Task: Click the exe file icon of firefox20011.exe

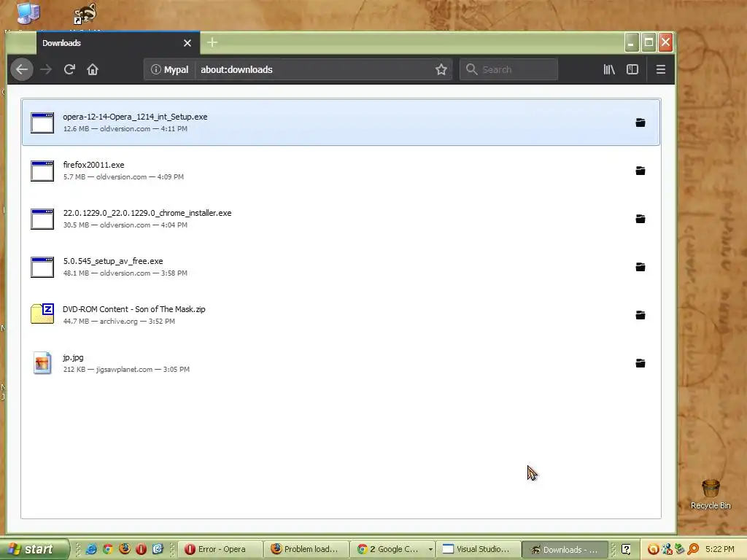Action: coord(42,171)
